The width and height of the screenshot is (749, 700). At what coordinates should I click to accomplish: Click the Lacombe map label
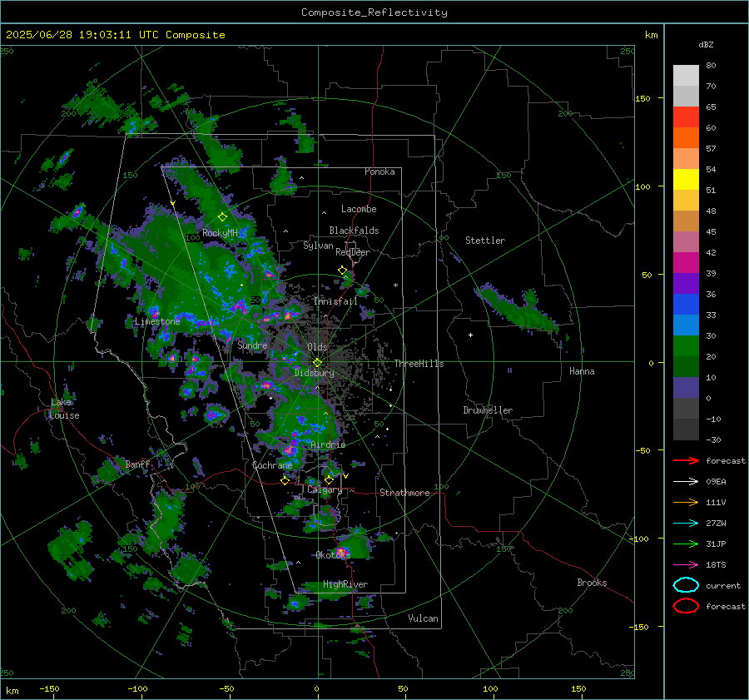359,209
